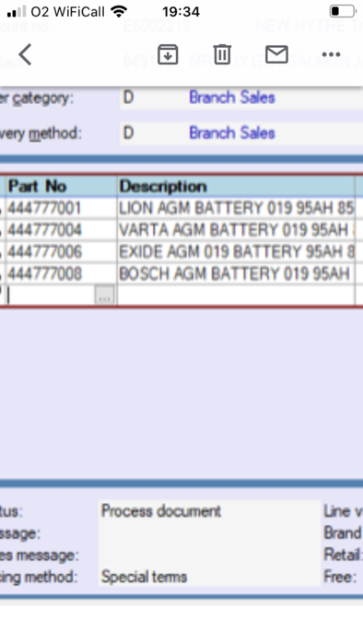Screen dimensions: 363x644
Task: Click Branch Sales beside delivery method
Action: pyautogui.click(x=232, y=133)
